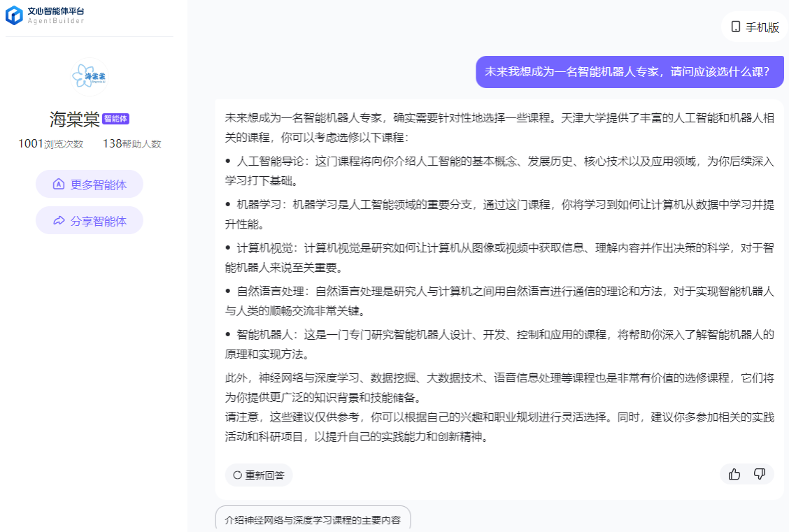Click the phone icon beside 手机版
Screen dimensions: 789x532
[x=735, y=27]
